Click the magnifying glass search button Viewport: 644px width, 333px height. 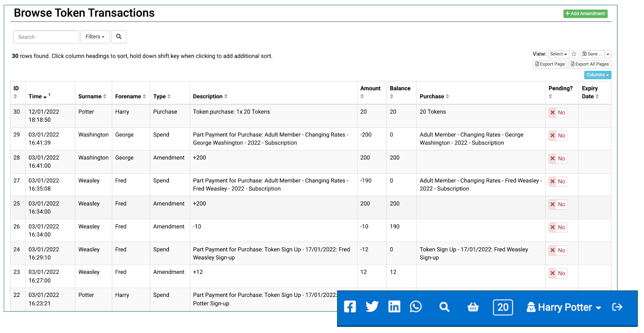[x=119, y=37]
